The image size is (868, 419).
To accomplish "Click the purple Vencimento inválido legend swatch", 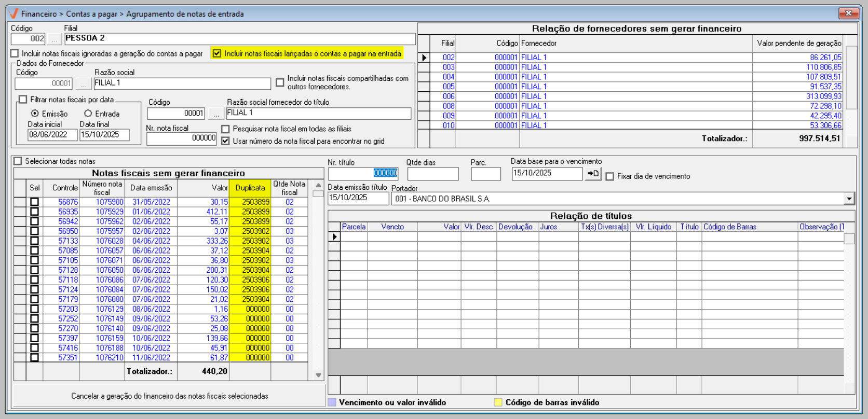I will pyautogui.click(x=332, y=402).
